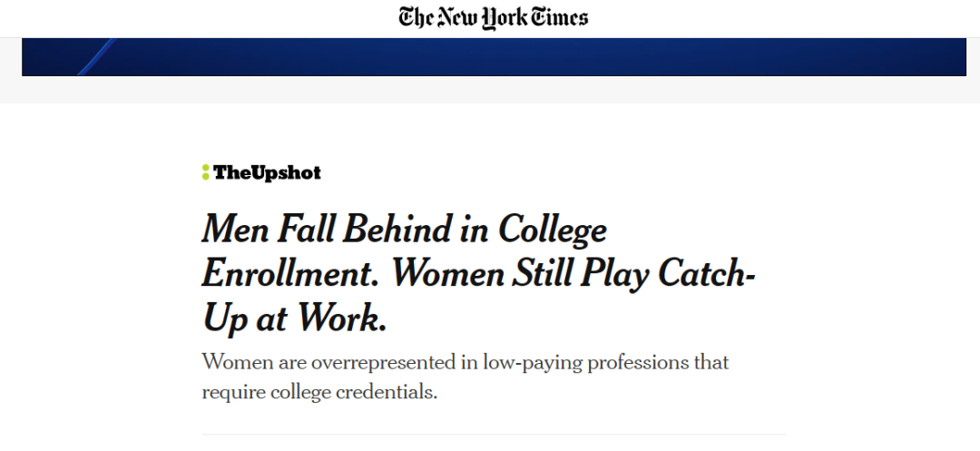This screenshot has width=980, height=451.
Task: Select the article headline about college enrollment
Action: (479, 274)
